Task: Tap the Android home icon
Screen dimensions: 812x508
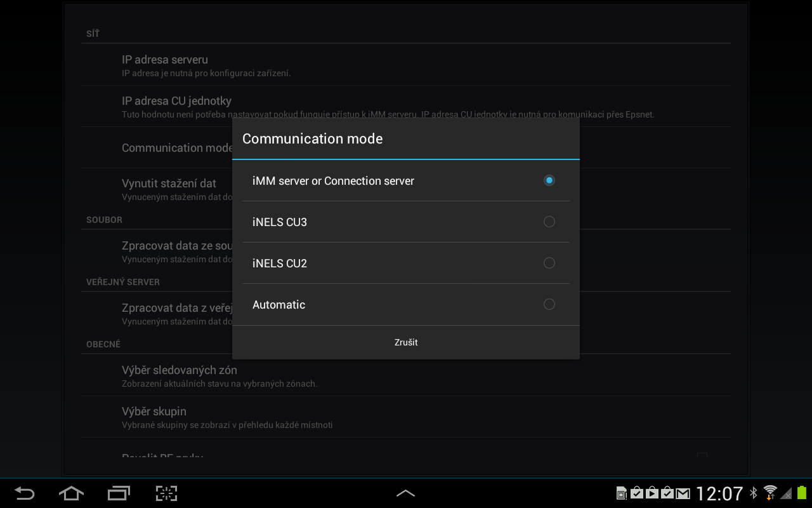Action: point(71,493)
